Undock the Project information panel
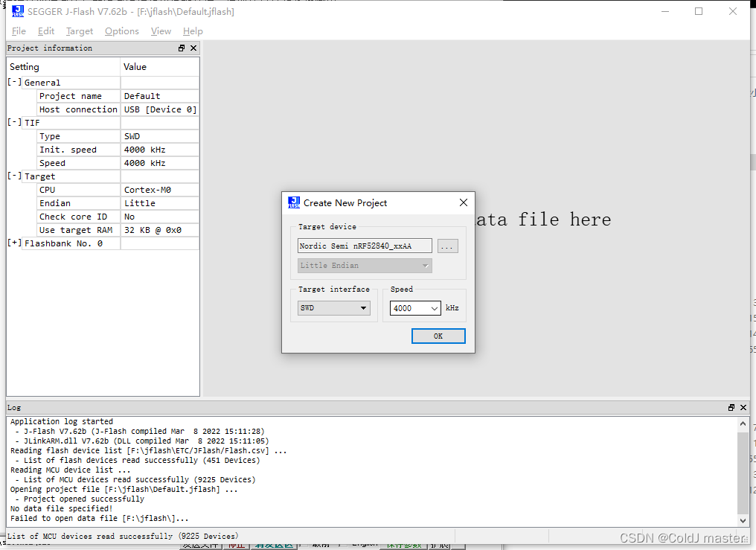Viewport: 756px width, 550px height. 182,48
